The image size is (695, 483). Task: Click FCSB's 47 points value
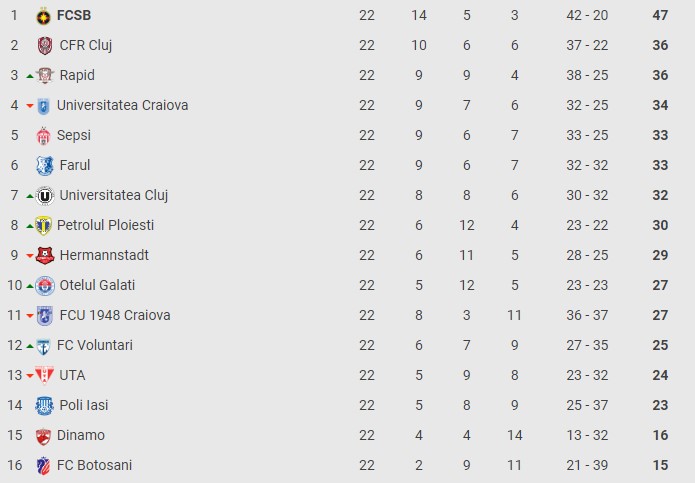point(660,16)
